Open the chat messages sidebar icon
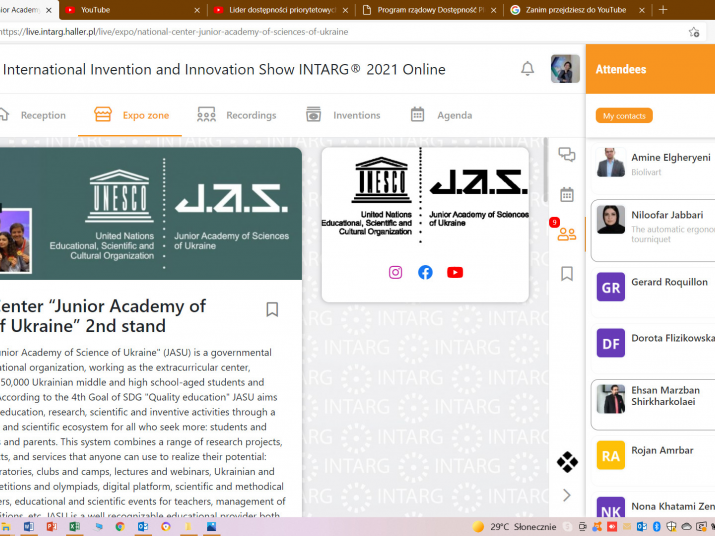Screen dimensions: 715x536 [567, 155]
